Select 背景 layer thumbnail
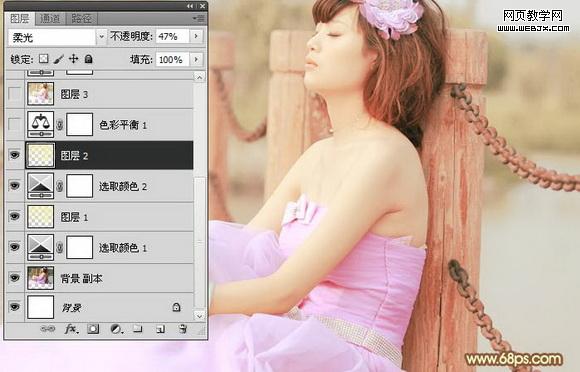This screenshot has height=372, width=580. point(41,307)
